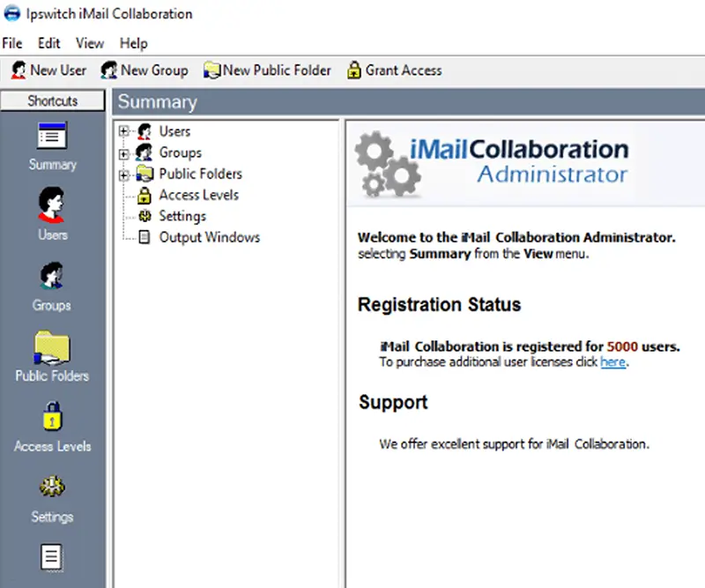Screen dimensions: 705x588
Task: Click the New Group toolbar label
Action: pos(154,71)
